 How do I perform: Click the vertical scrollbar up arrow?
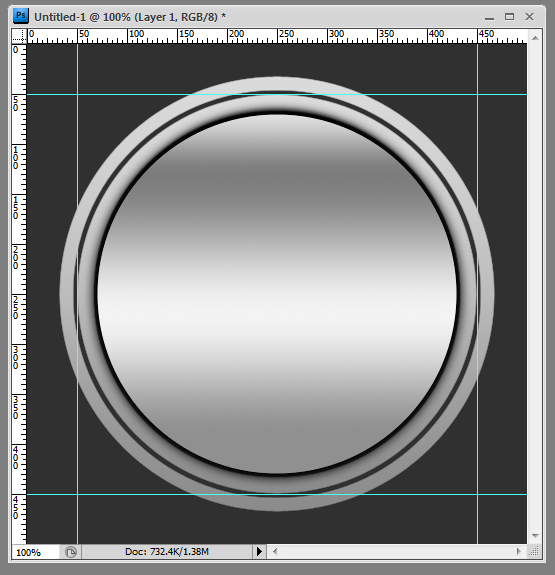pos(535,38)
